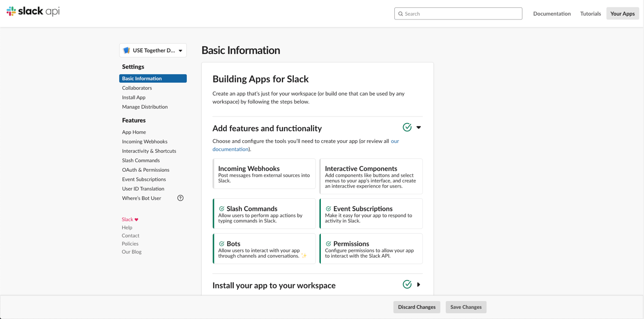Image resolution: width=644 pixels, height=319 pixels.
Task: Open Install App settings page
Action: click(134, 98)
